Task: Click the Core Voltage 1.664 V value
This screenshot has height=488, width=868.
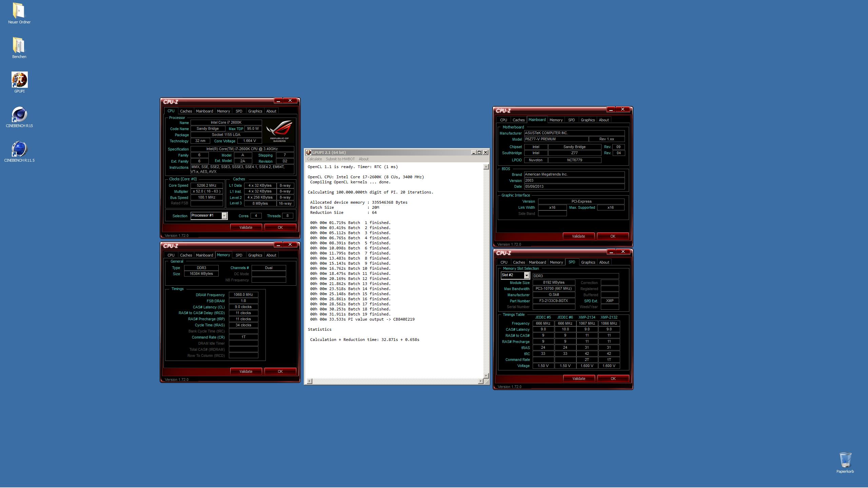Action: 250,141
